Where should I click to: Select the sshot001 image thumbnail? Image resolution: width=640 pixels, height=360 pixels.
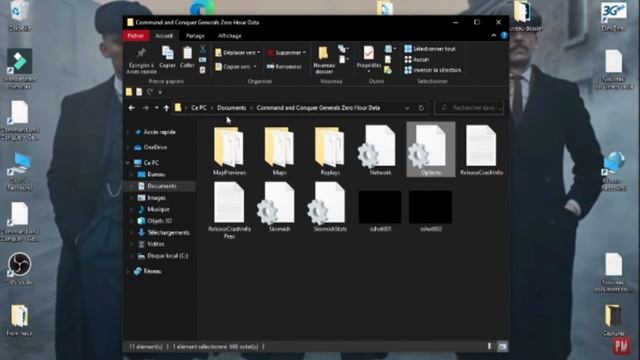coord(380,210)
